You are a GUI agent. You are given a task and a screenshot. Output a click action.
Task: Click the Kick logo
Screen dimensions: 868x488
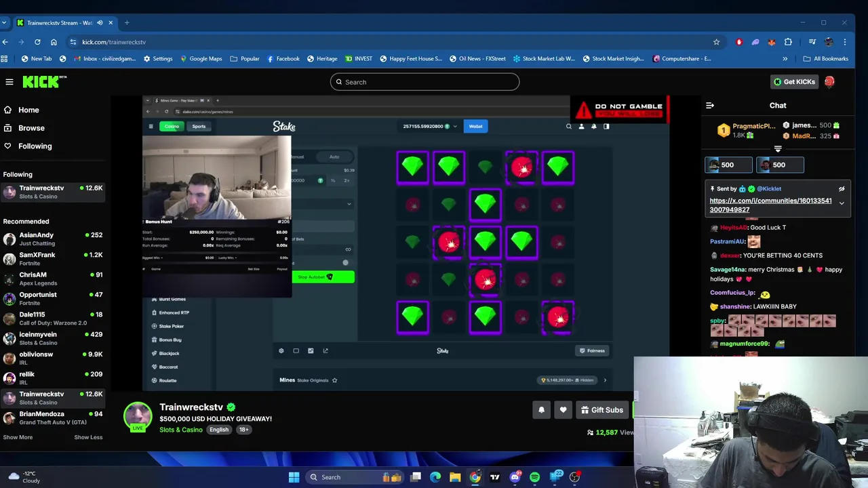(45, 82)
